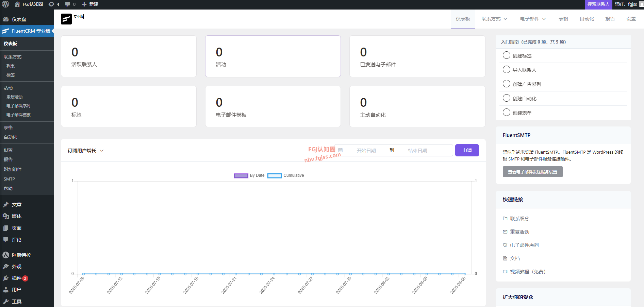Click the clock icon beside 电子邮件序列 quick link

pyautogui.click(x=505, y=245)
